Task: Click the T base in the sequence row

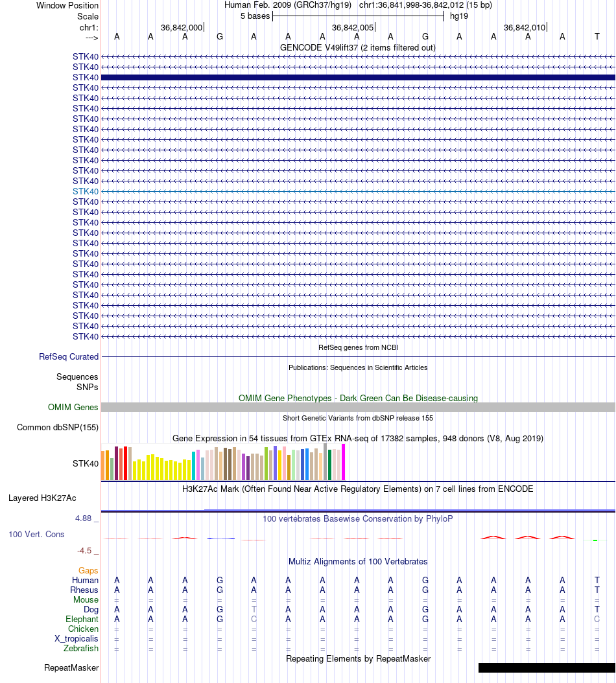Action: [597, 37]
